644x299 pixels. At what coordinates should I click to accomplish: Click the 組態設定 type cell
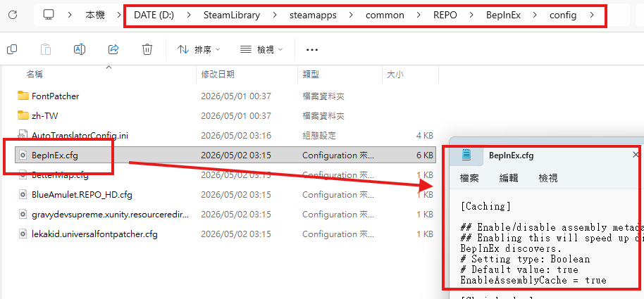tap(319, 135)
